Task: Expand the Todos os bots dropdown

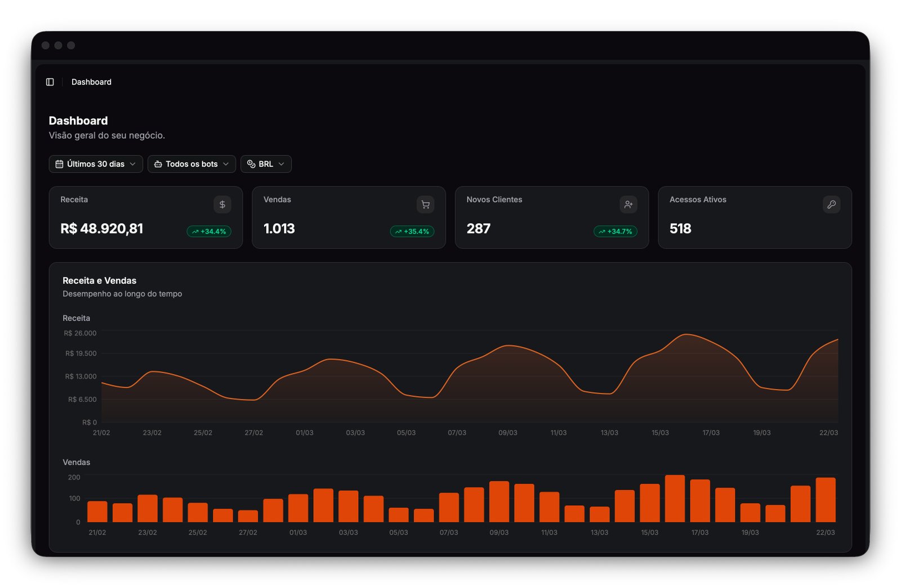Action: tap(191, 164)
